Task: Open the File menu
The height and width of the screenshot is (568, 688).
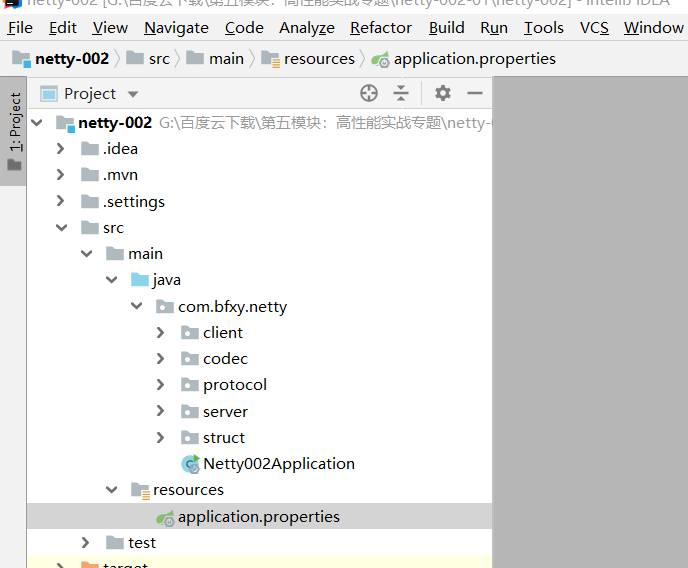Action: point(20,28)
